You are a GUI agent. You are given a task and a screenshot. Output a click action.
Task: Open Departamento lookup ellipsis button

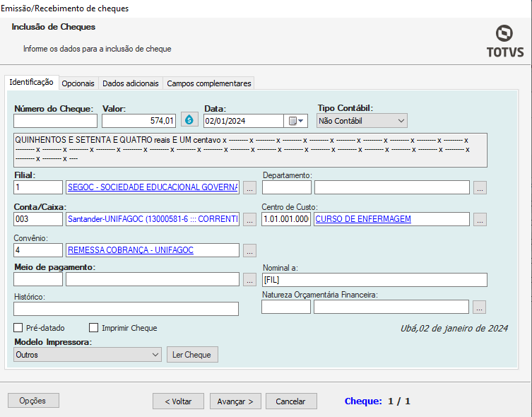480,187
